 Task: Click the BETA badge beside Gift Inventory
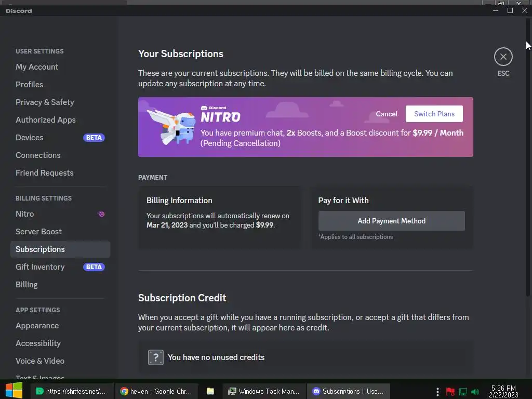pos(94,267)
